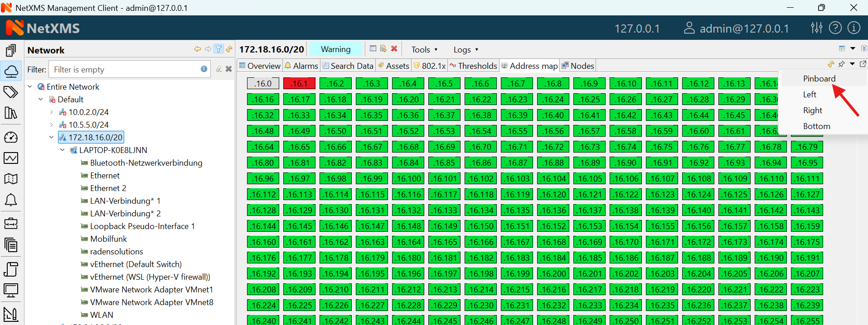Toggle the pin view button
The height and width of the screenshot is (325, 868).
click(841, 64)
